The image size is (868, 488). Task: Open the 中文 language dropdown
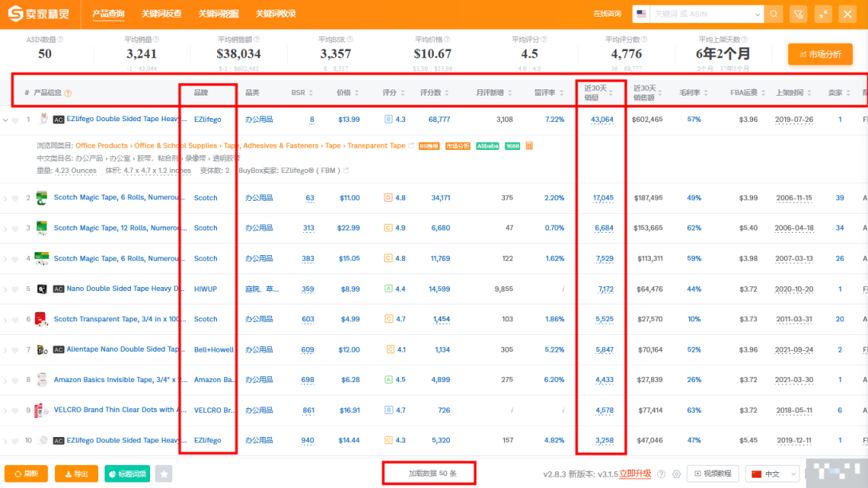[773, 474]
